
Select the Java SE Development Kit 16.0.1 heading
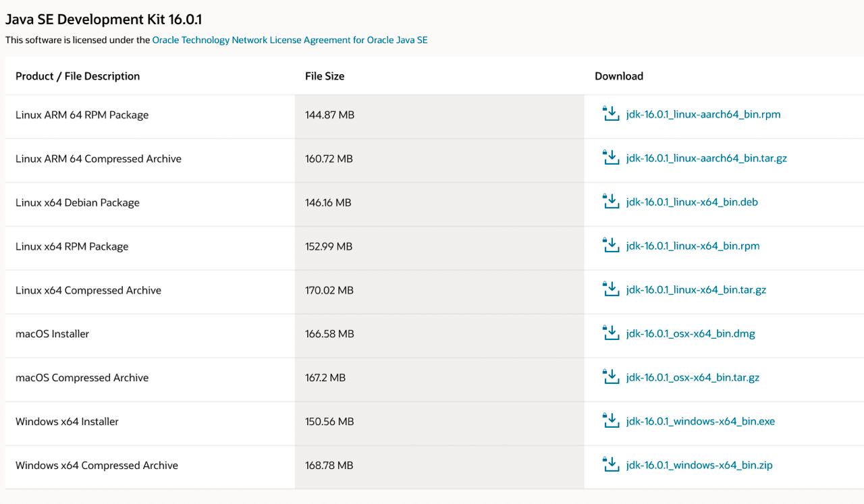[x=103, y=20]
